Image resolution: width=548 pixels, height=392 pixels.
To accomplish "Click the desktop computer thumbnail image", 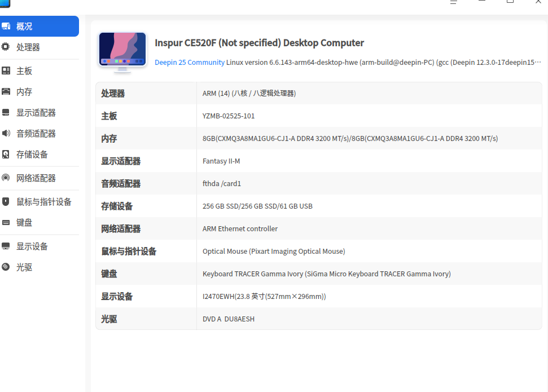I will click(122, 52).
